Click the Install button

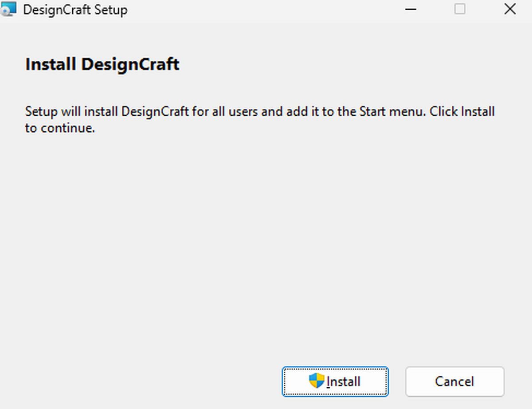pos(335,381)
